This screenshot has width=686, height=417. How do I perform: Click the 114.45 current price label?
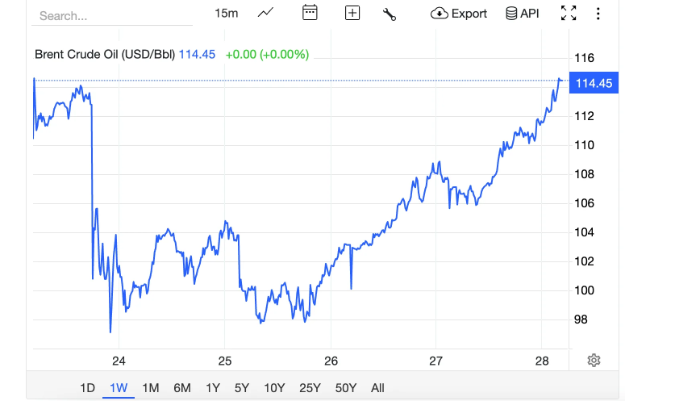pyautogui.click(x=593, y=84)
